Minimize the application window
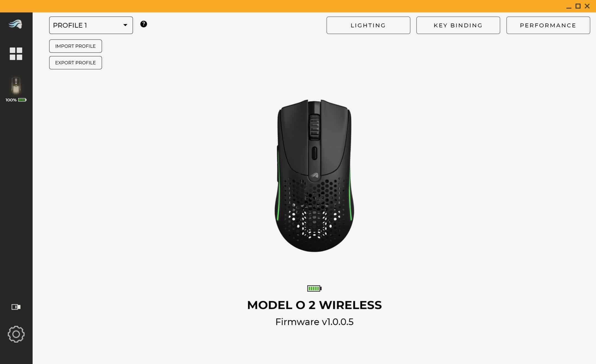 pyautogui.click(x=569, y=6)
